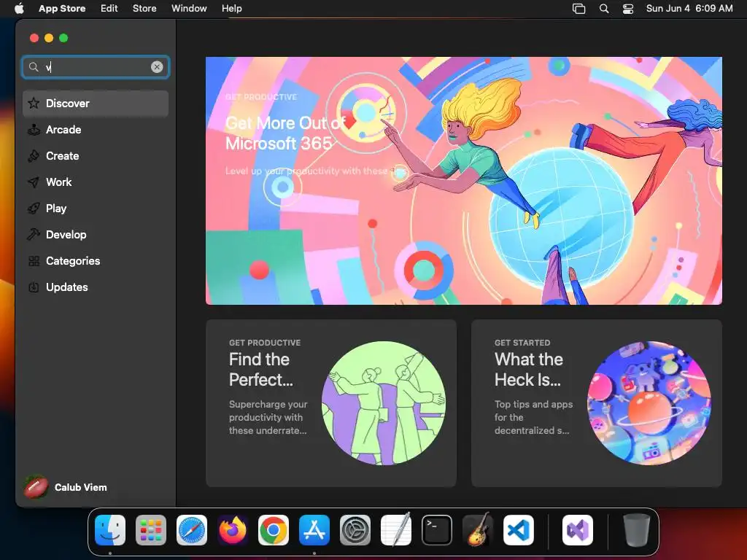Click the Develop hammer icon
747x560 pixels.
point(34,234)
